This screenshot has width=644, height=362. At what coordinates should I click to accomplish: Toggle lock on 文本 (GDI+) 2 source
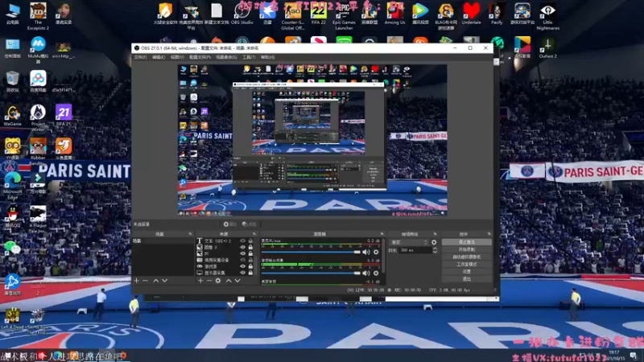point(250,241)
